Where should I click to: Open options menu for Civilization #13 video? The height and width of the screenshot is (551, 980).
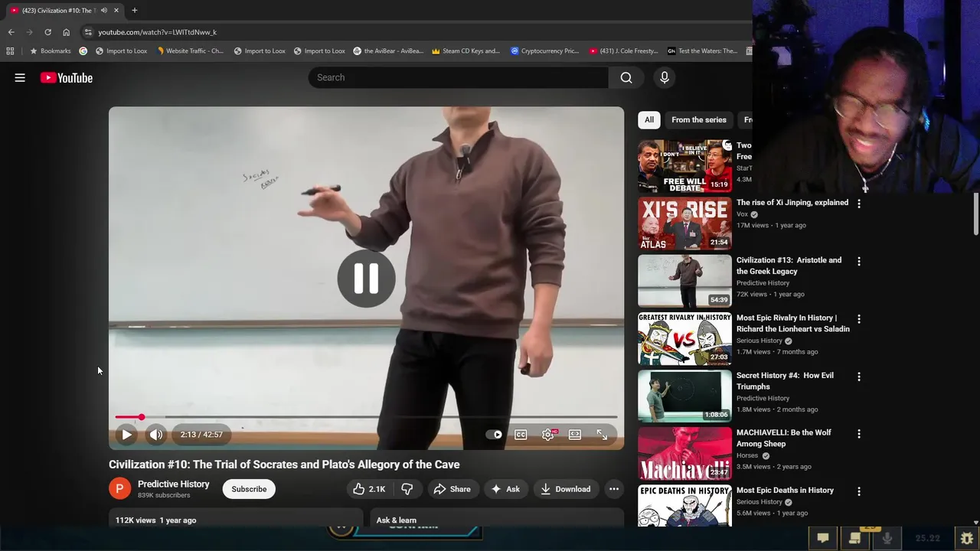[x=859, y=261]
